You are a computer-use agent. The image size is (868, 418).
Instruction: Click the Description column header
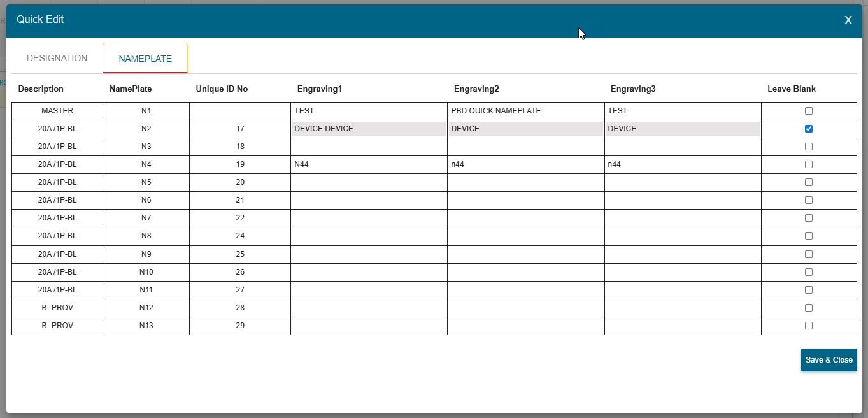41,89
